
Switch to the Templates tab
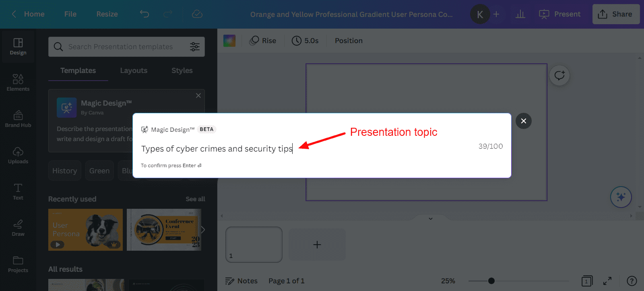(x=78, y=71)
